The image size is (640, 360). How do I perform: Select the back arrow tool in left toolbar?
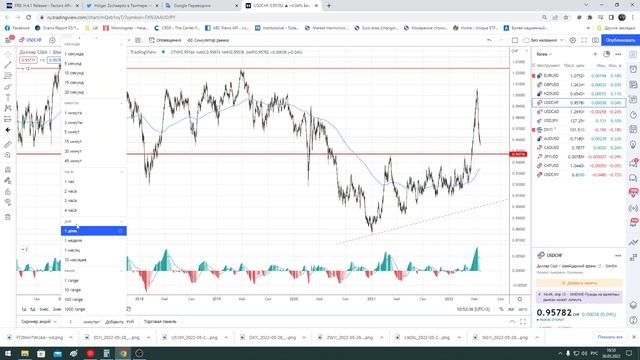pyautogui.click(x=8, y=130)
